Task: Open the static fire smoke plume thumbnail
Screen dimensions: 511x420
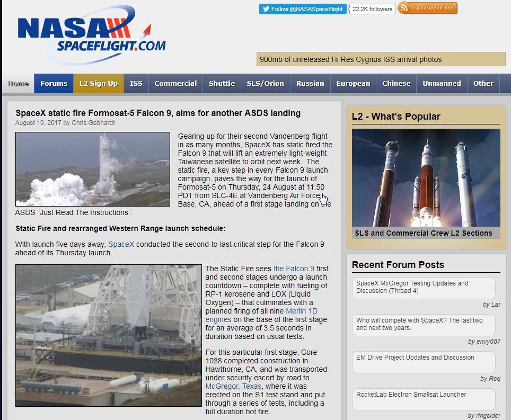Action: pyautogui.click(x=93, y=169)
